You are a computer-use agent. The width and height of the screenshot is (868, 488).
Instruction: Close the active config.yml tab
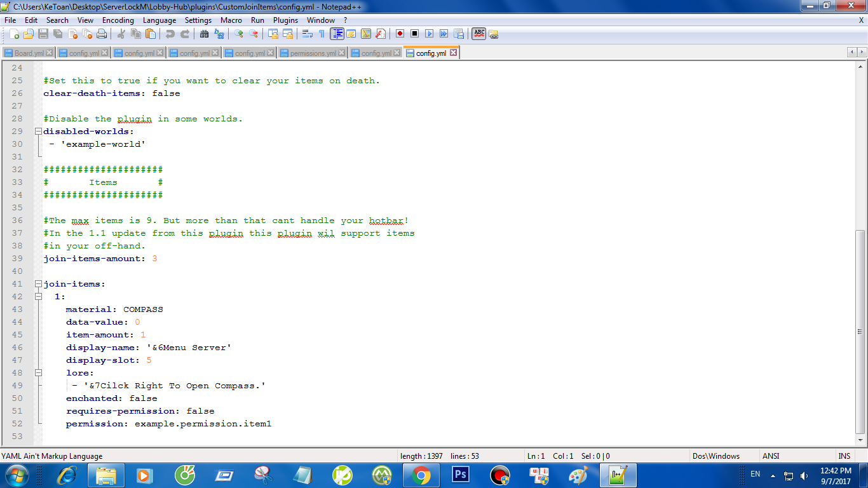[453, 53]
